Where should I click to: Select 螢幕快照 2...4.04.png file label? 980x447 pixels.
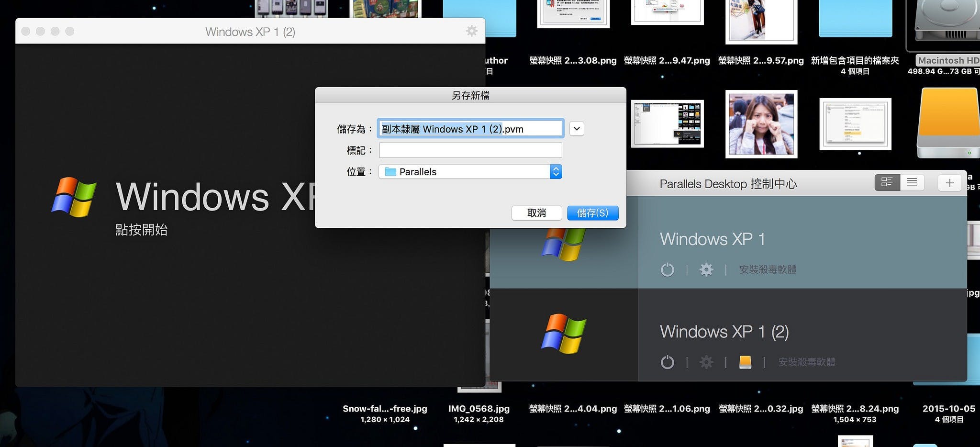click(573, 409)
